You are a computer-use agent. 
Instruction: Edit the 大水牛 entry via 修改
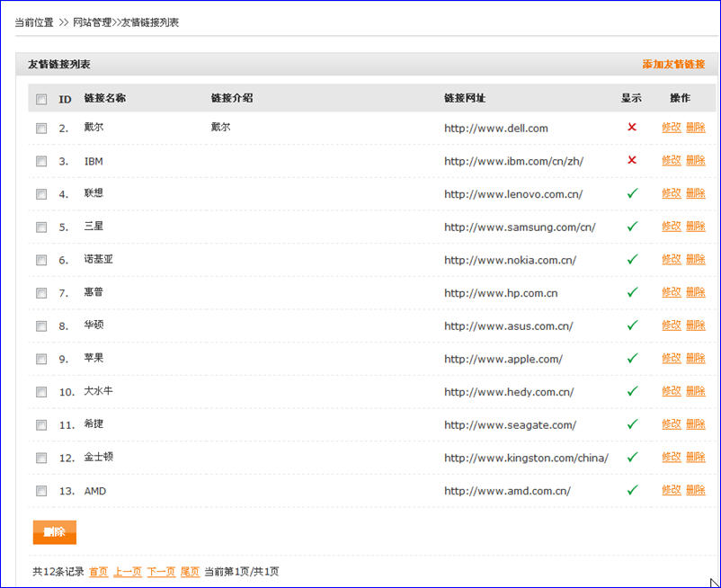pos(672,391)
